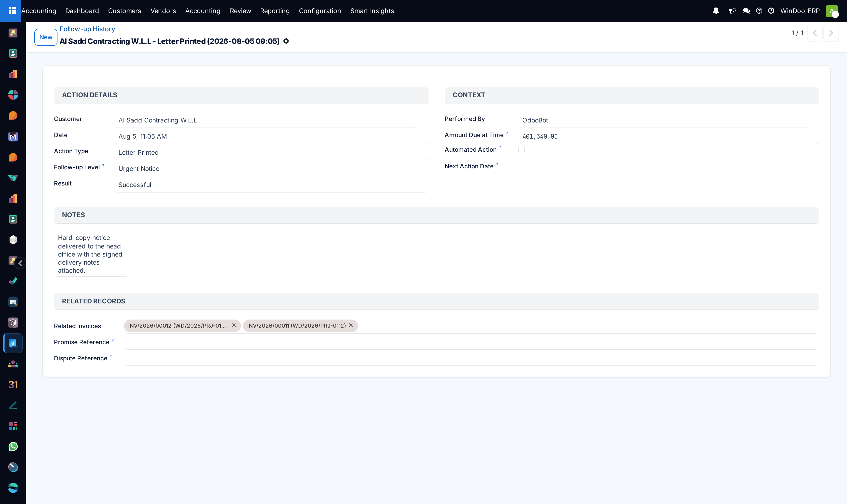
Task: Open the Customer field dropdown
Action: pos(265,120)
